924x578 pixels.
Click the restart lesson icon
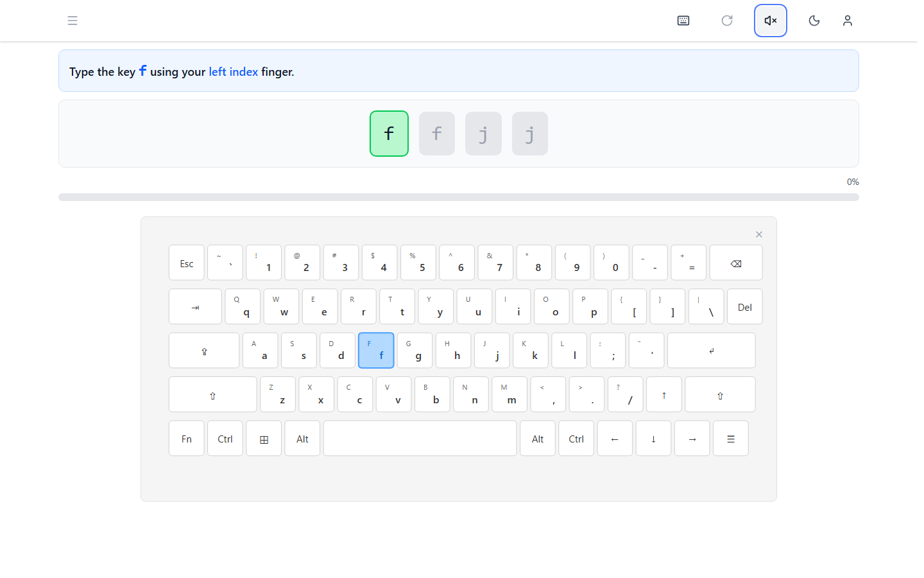[727, 21]
